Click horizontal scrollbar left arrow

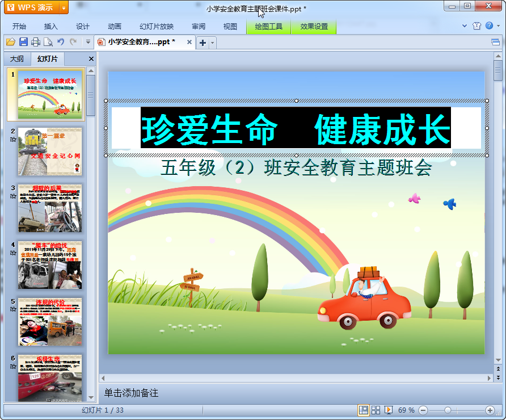tap(103, 377)
